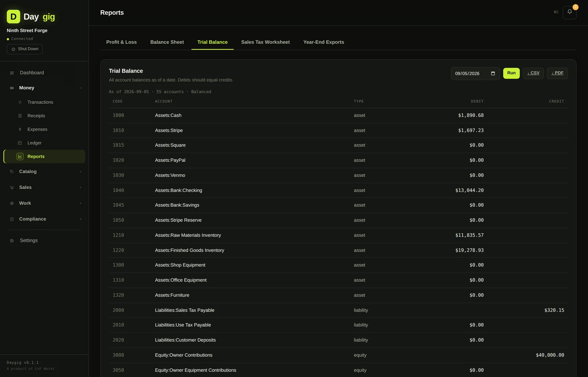Click account code 2010
The image size is (588, 377).
click(118, 325)
